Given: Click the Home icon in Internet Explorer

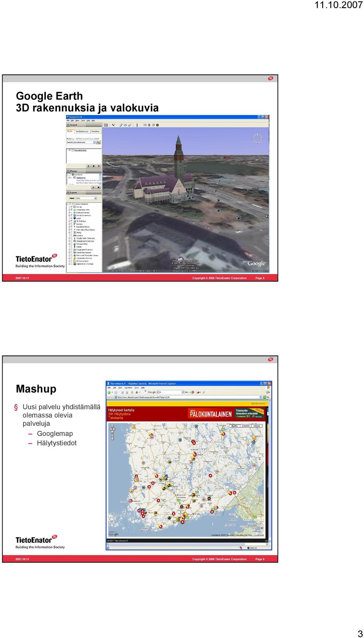Looking at the screenshot, I should pos(132,392).
